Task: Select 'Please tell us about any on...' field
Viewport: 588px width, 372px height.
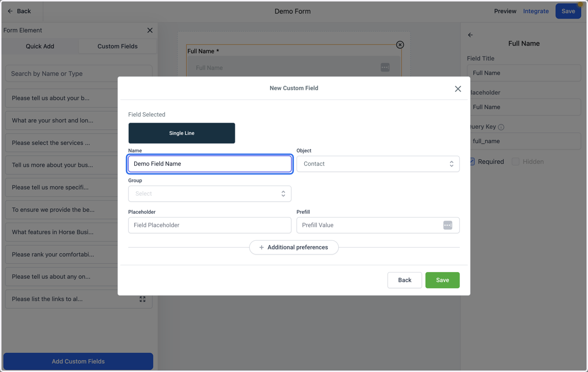Action: (x=79, y=276)
